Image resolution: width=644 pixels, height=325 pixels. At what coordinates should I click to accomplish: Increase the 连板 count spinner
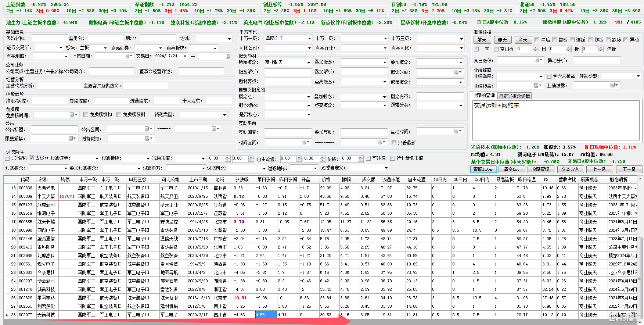pyautogui.click(x=601, y=47)
